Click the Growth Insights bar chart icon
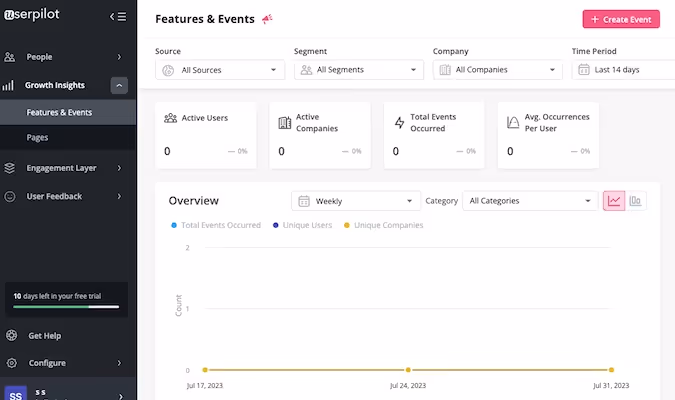Screen dimensions: 675x400 [8, 85]
